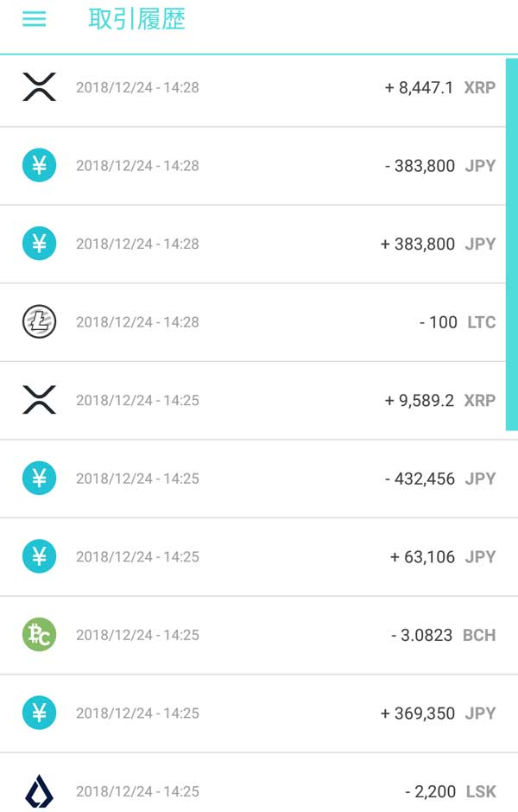The image size is (518, 812).
Task: Tap the Lisk icon for -2,200 LSK
Action: (x=39, y=791)
